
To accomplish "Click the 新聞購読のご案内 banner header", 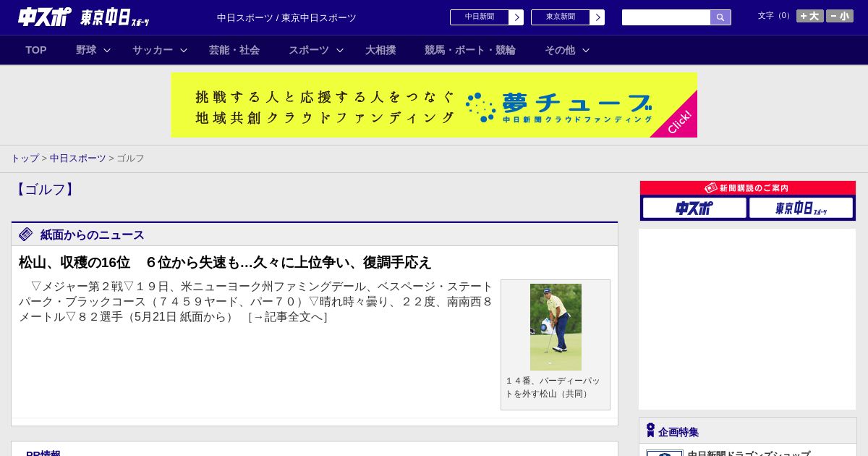I will click(748, 188).
